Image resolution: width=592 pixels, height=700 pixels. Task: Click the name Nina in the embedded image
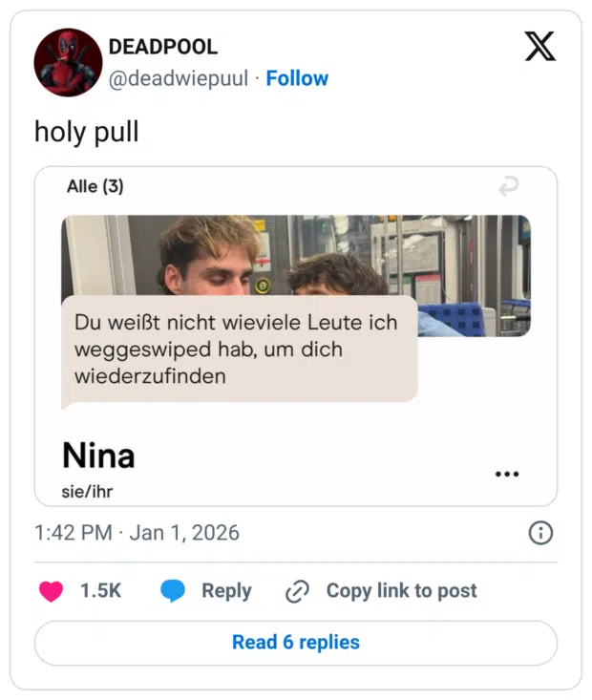pyautogui.click(x=98, y=456)
